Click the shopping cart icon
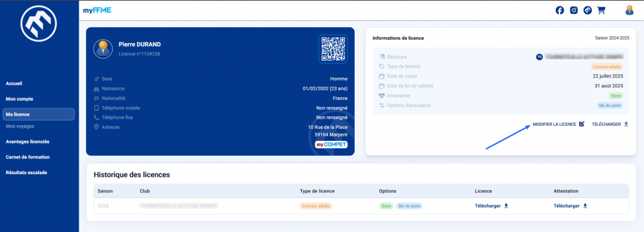This screenshot has height=232, width=644. (601, 11)
